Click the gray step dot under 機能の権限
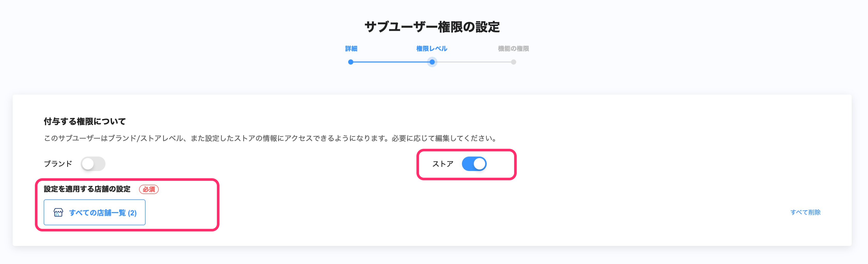The width and height of the screenshot is (868, 264). (513, 62)
